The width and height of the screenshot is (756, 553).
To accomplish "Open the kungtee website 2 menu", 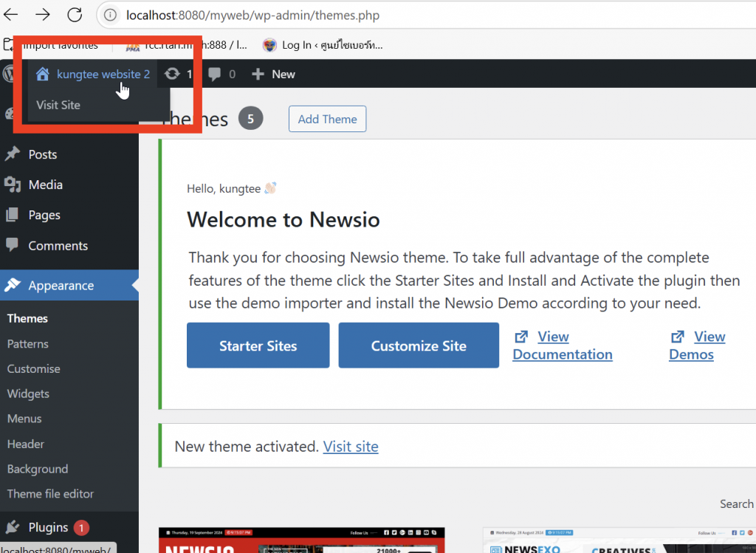I will pos(103,74).
